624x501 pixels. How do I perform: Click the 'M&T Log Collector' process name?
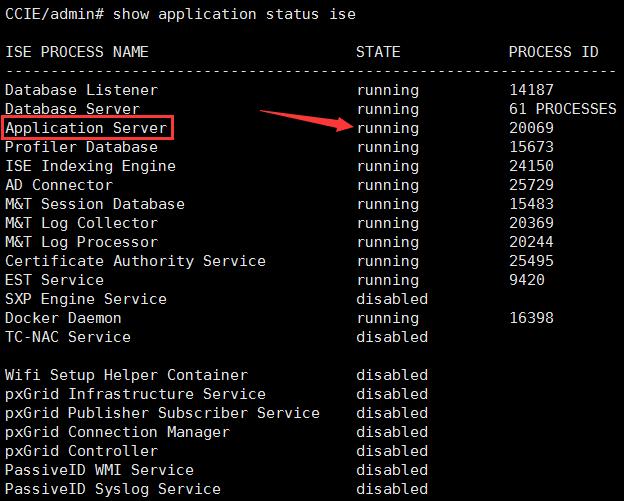coord(82,223)
